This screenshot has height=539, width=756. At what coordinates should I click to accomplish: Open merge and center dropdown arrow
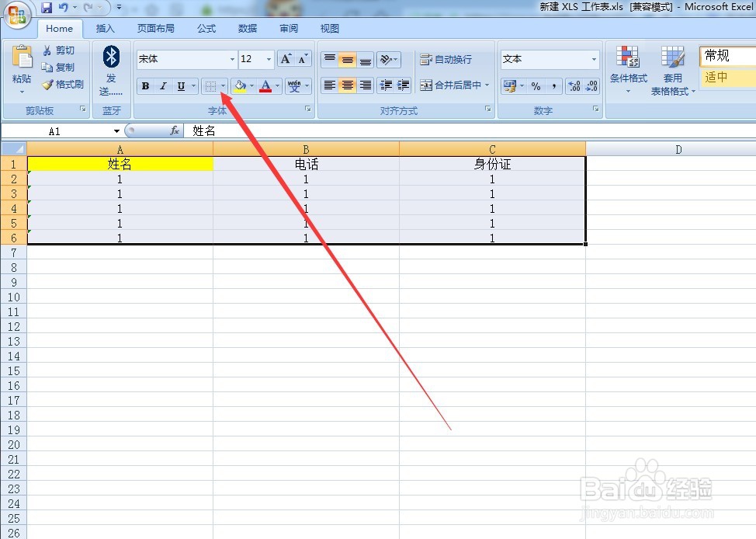(487, 85)
